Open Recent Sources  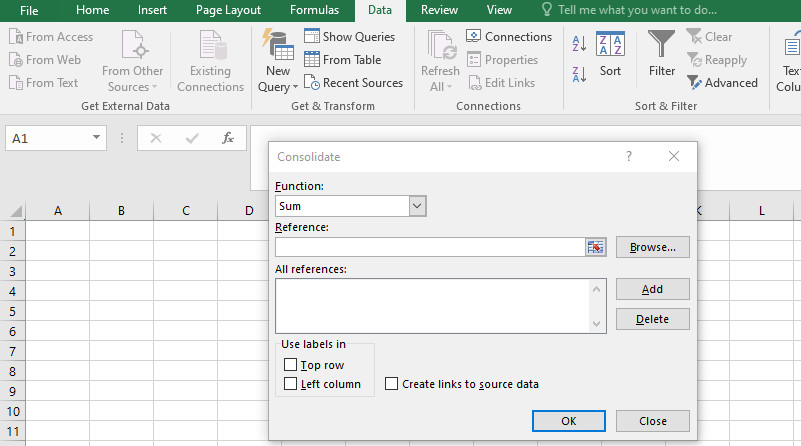pyautogui.click(x=354, y=83)
